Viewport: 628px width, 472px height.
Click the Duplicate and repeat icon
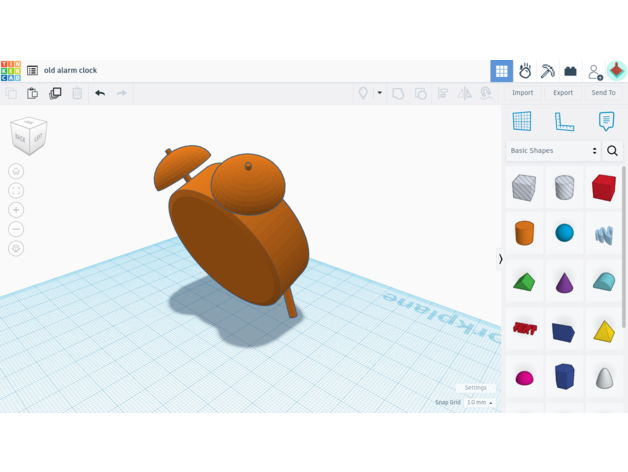[x=55, y=93]
